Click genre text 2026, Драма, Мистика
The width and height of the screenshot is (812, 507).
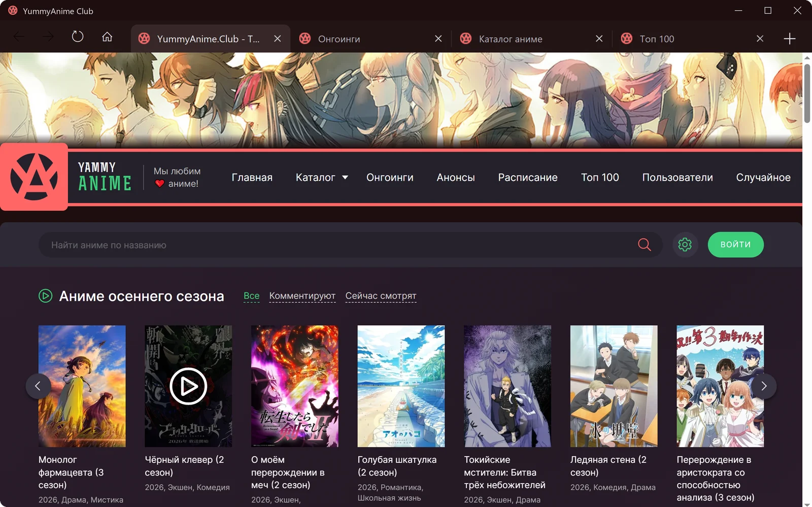81,500
